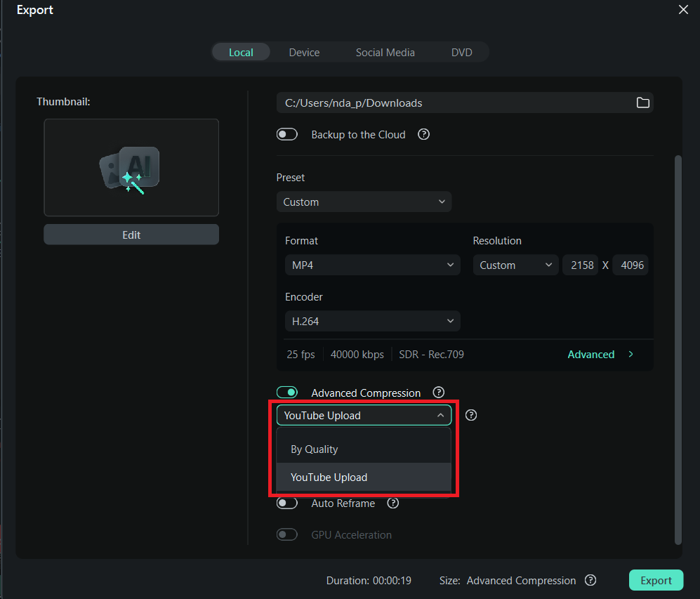This screenshot has width=700, height=599.
Task: Click the settings panel vertical scrollbar
Action: [678, 350]
